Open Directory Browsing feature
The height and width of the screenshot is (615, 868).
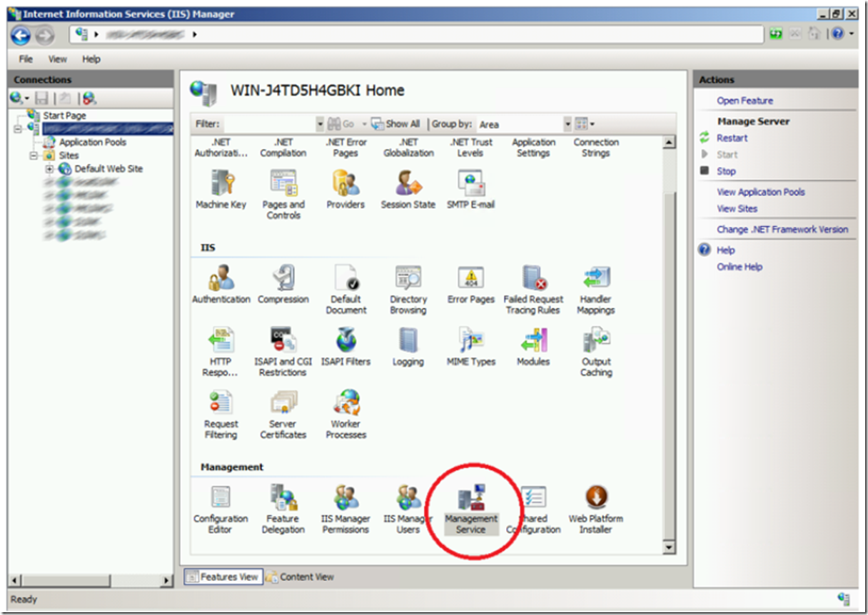coord(408,290)
